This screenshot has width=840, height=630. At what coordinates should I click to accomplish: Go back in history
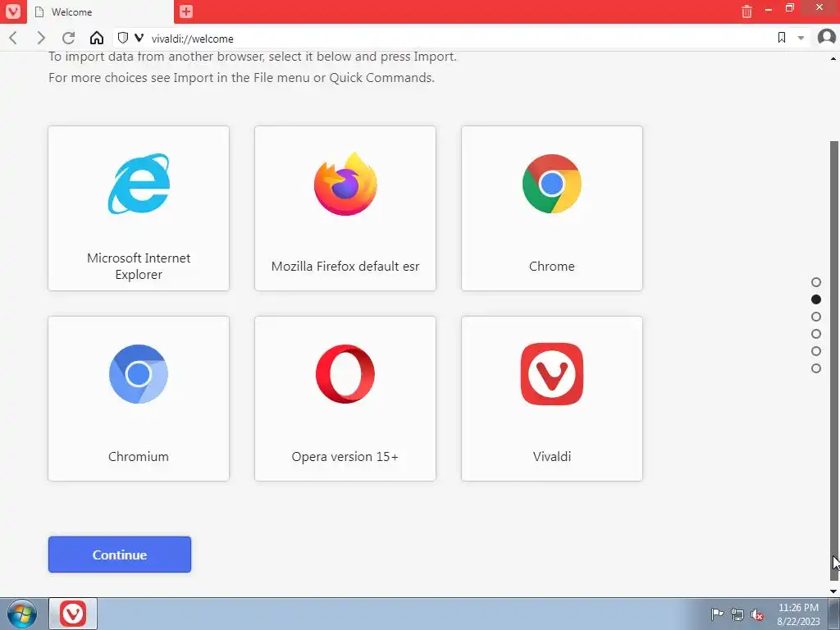(x=14, y=38)
